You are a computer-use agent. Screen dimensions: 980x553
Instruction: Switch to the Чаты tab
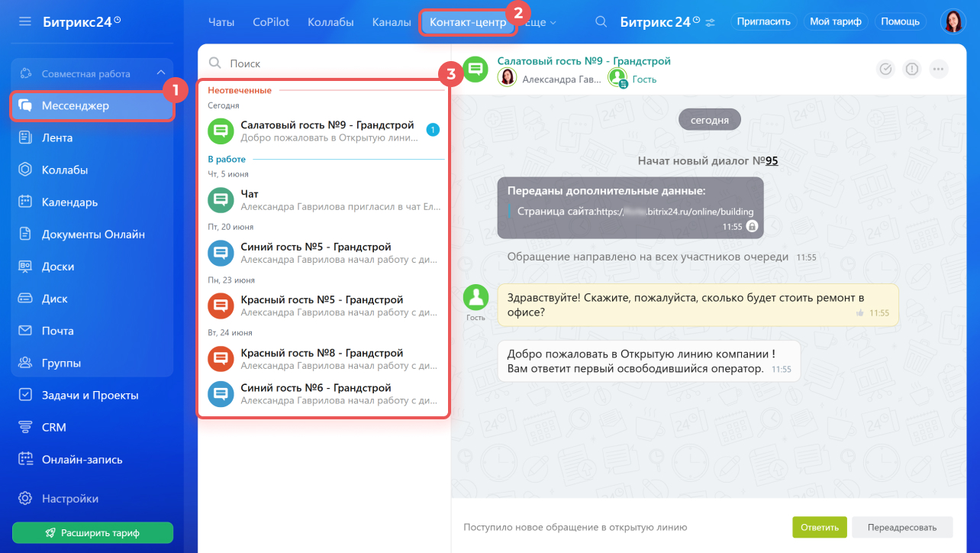(x=221, y=22)
